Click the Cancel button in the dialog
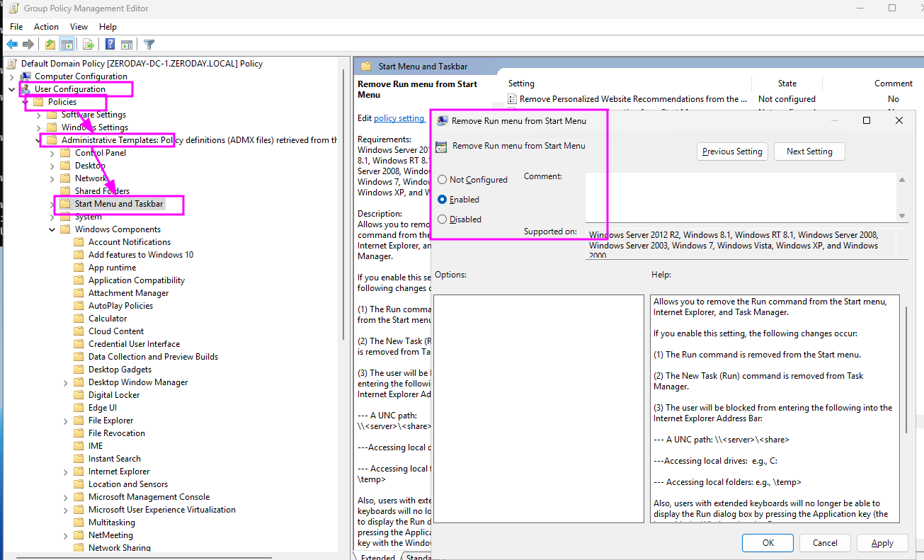Image resolution: width=924 pixels, height=560 pixels. pyautogui.click(x=825, y=543)
